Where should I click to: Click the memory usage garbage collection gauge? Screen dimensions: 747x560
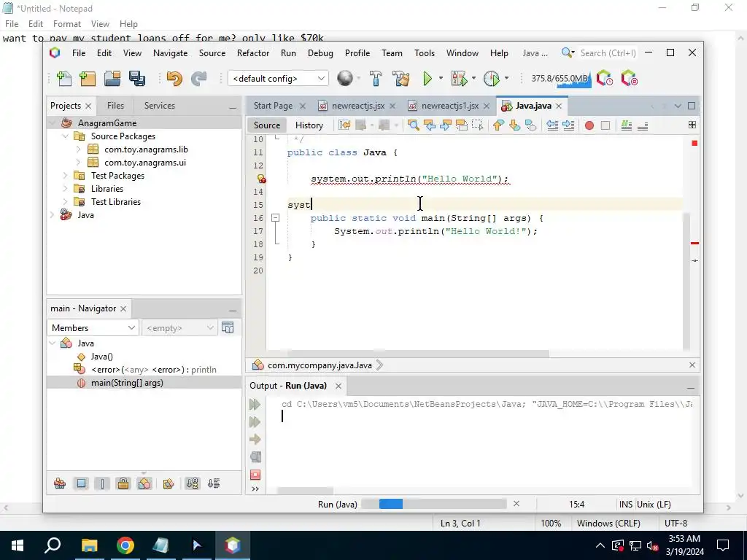(560, 79)
